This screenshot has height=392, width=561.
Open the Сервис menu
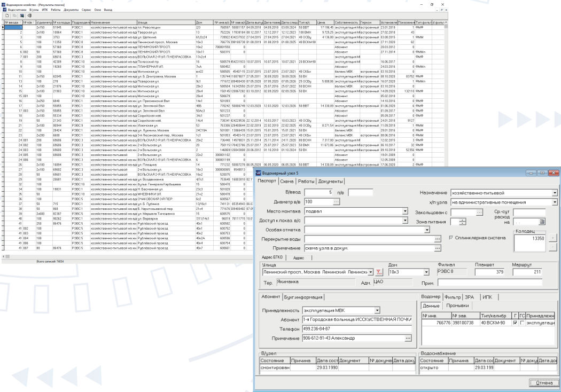86,10
